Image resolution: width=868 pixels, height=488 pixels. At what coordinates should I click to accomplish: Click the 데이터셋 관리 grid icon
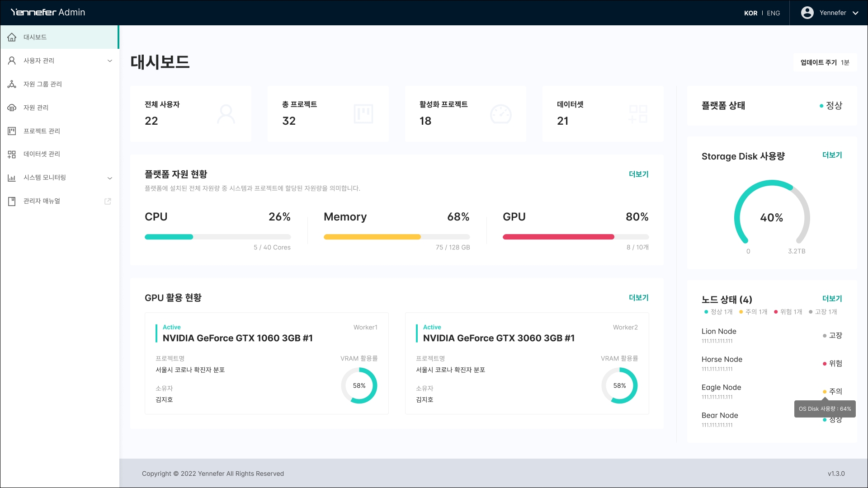tap(12, 154)
